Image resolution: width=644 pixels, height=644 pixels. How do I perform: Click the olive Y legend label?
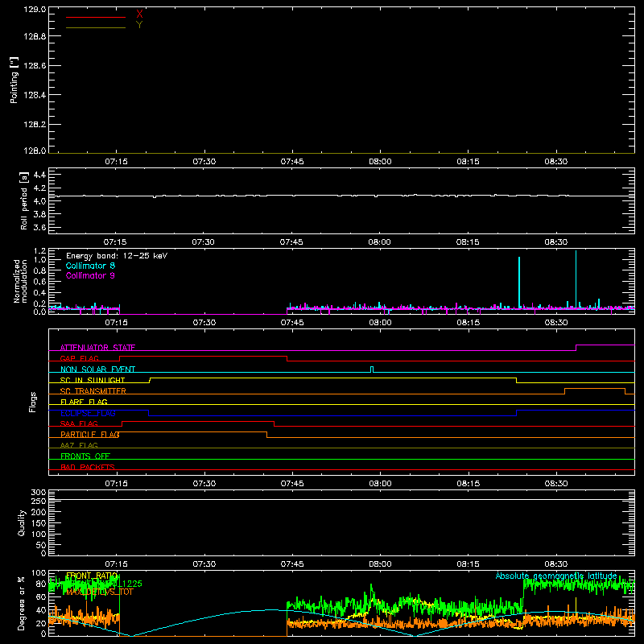coord(139,25)
